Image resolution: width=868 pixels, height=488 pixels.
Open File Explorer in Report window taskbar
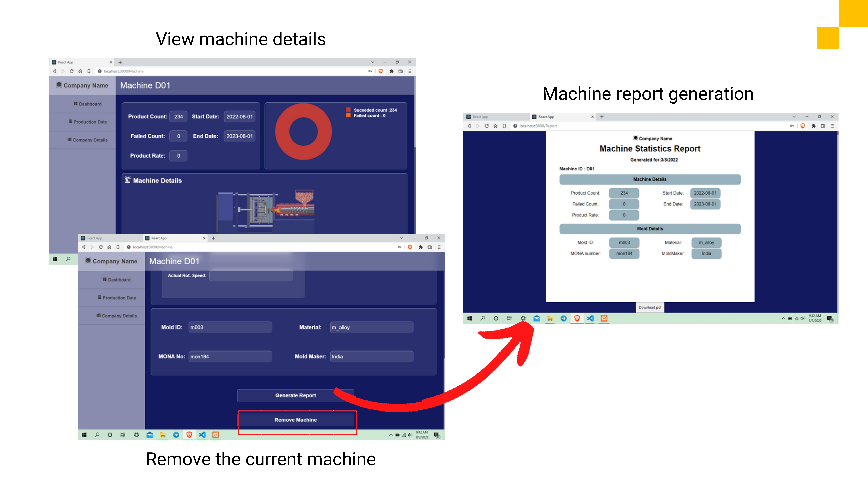(550, 318)
